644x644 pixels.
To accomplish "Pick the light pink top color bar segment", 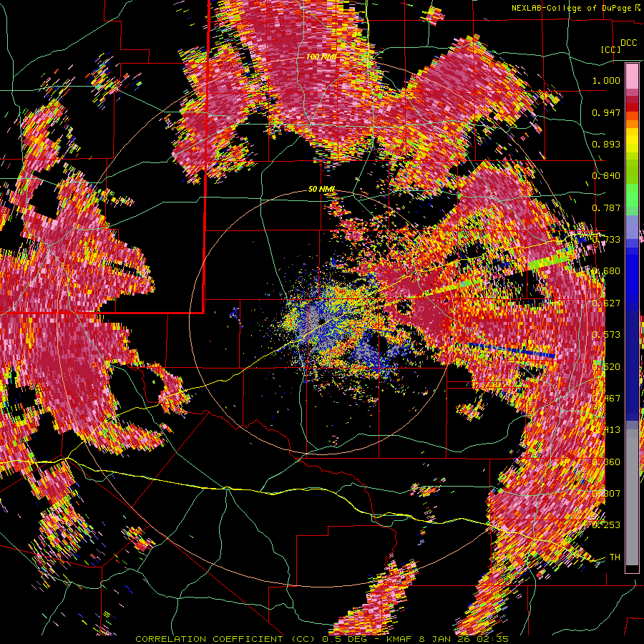I will click(632, 76).
